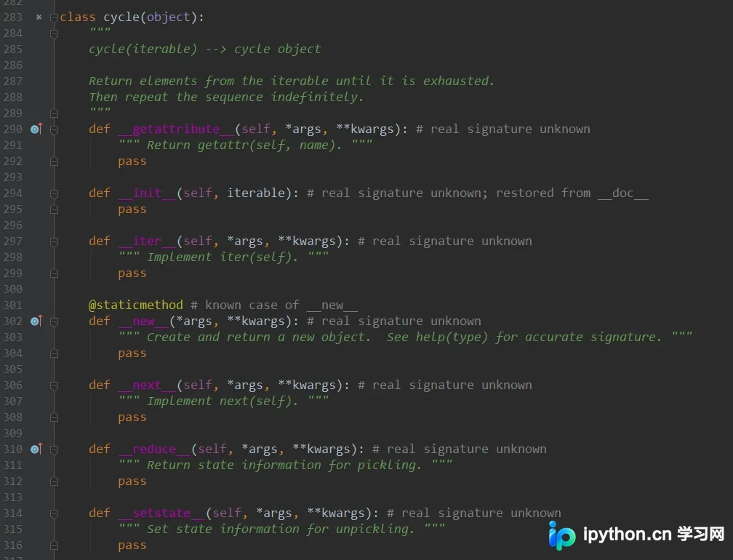This screenshot has height=560, width=733.
Task: Collapse the class docstring fold on line 284
Action: pyautogui.click(x=54, y=33)
